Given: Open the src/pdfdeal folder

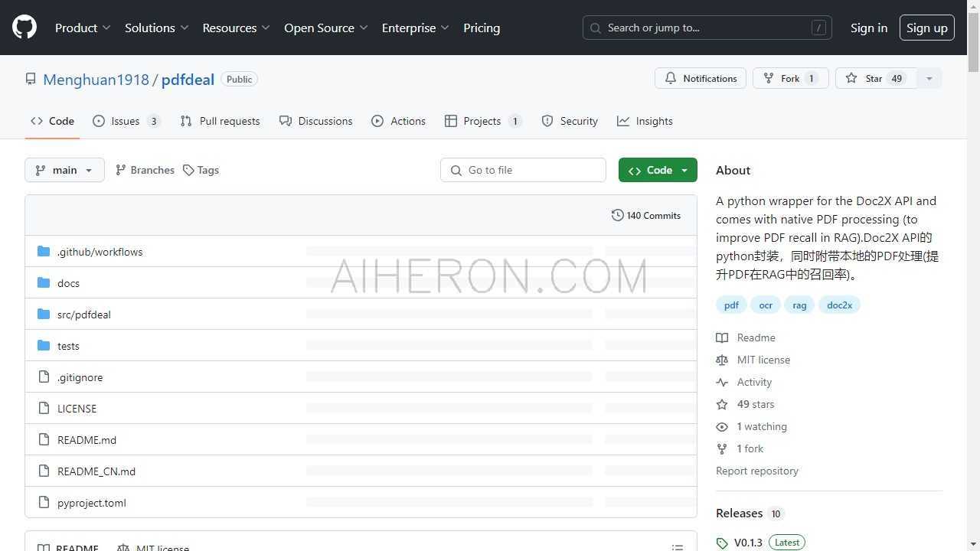Looking at the screenshot, I should tap(83, 315).
